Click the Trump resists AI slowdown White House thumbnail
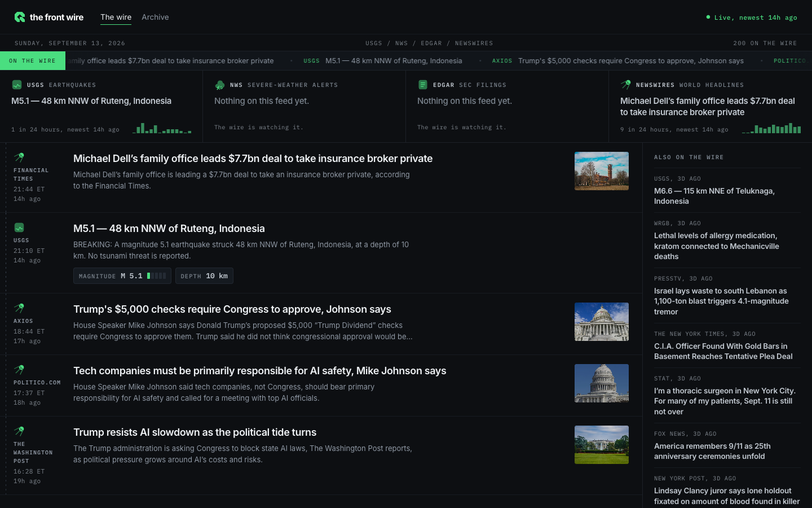The image size is (812, 508). point(602,445)
